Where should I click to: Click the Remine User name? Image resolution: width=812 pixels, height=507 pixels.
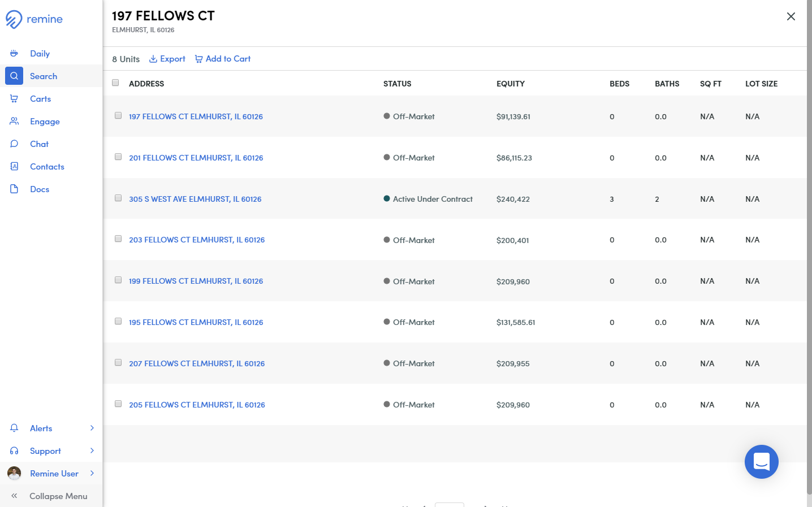tap(54, 474)
